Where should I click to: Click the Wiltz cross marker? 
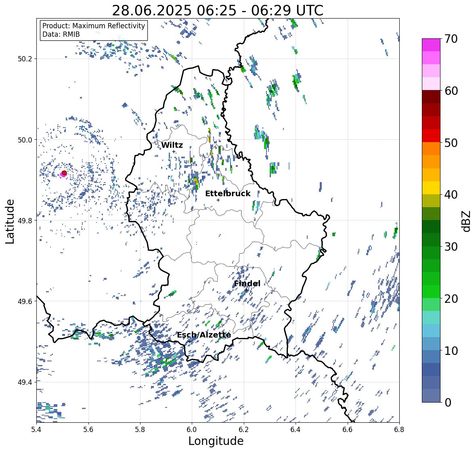(x=174, y=152)
